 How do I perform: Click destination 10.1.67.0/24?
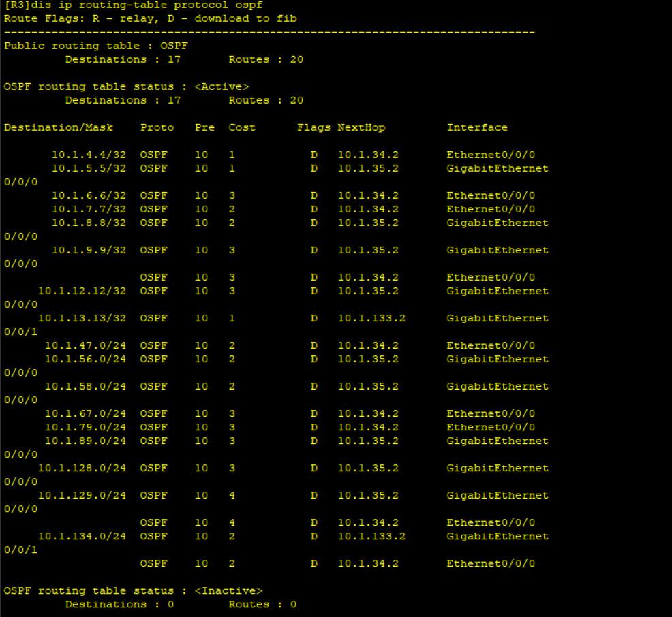pyautogui.click(x=86, y=413)
